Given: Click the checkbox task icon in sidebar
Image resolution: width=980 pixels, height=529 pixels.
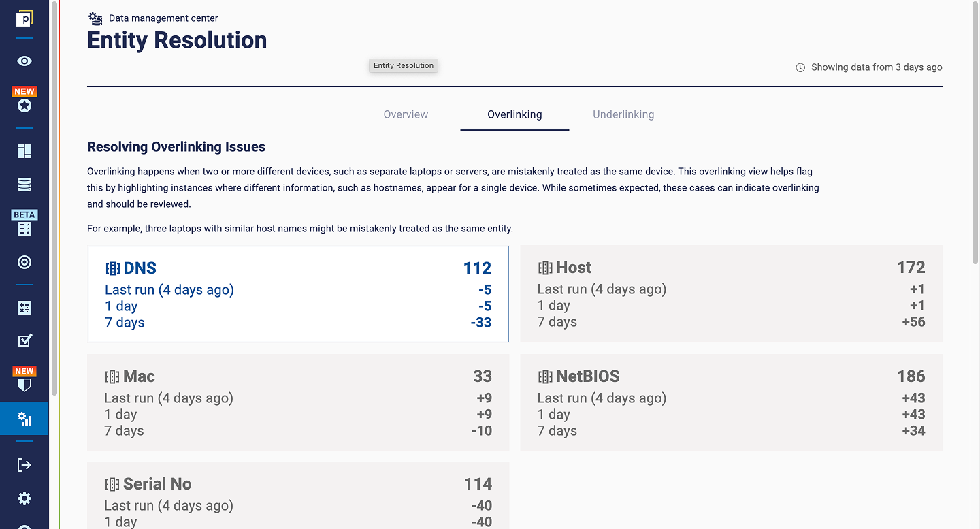Looking at the screenshot, I should 24,340.
